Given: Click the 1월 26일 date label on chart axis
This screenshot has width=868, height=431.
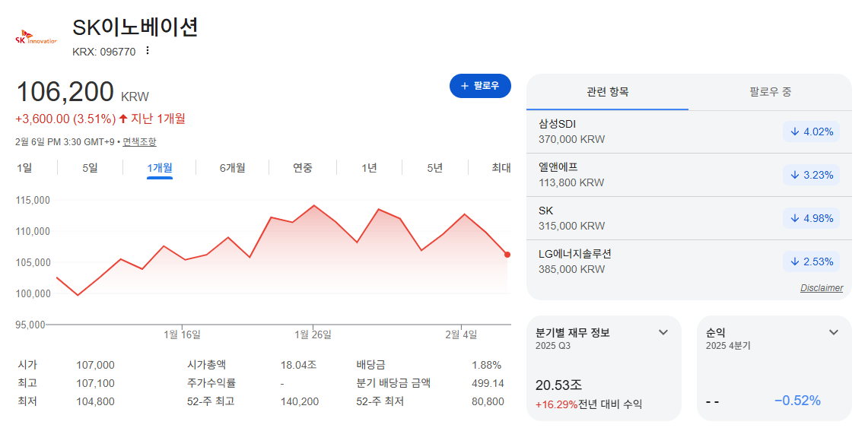Looking at the screenshot, I should [313, 334].
